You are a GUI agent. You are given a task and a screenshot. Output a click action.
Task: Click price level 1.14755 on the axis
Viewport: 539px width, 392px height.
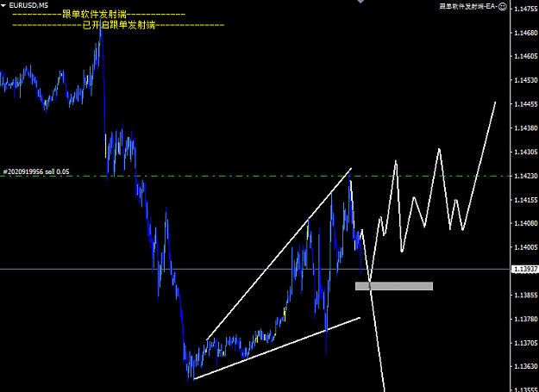[x=525, y=9]
